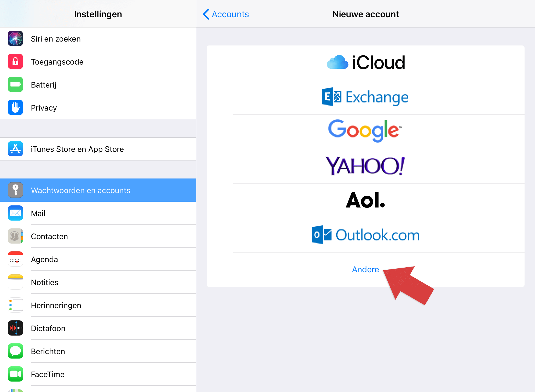The width and height of the screenshot is (535, 392).
Task: Tap the Outlook.com envelope logo
Action: pyautogui.click(x=322, y=235)
